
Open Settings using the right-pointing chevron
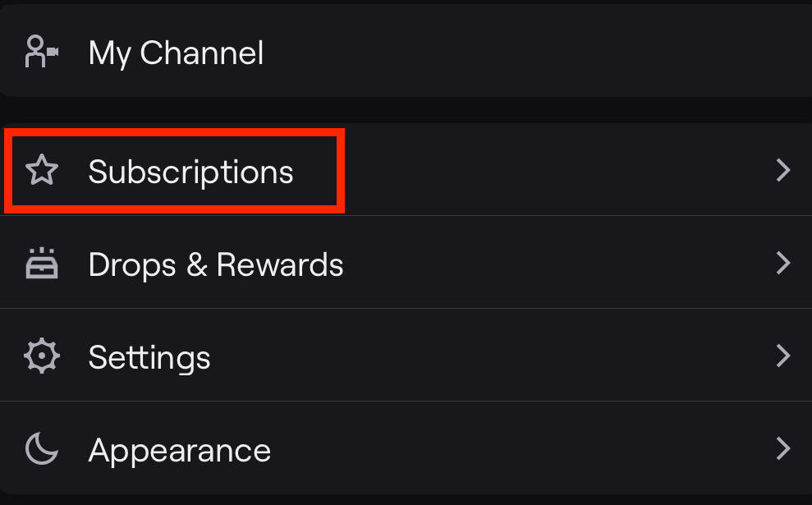pos(782,356)
